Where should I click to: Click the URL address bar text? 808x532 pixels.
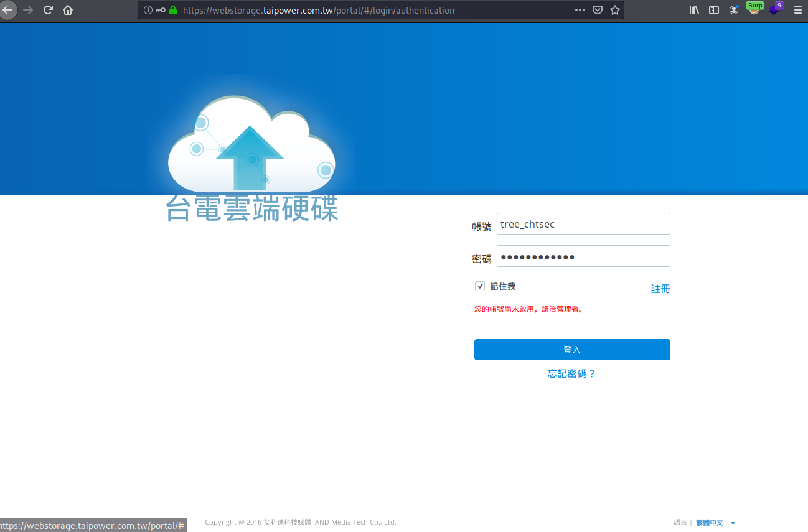pyautogui.click(x=318, y=11)
